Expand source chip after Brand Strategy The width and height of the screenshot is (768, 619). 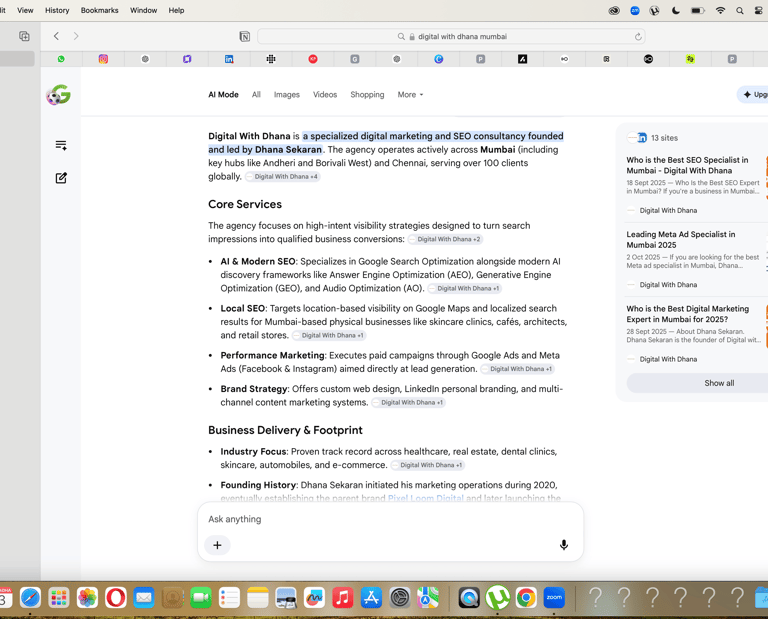tap(408, 403)
